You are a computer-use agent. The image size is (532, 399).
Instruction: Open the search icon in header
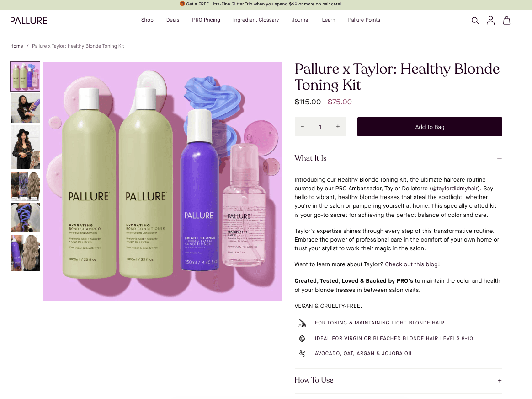(475, 21)
